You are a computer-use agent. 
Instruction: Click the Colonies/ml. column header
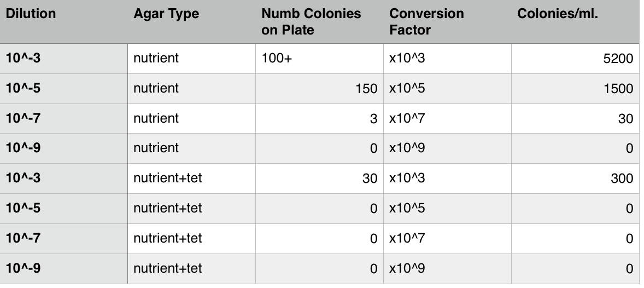click(558, 14)
